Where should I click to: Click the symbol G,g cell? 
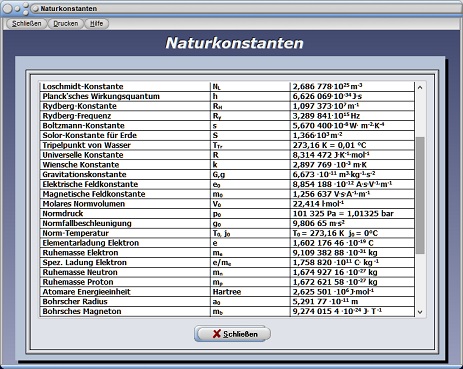250,174
